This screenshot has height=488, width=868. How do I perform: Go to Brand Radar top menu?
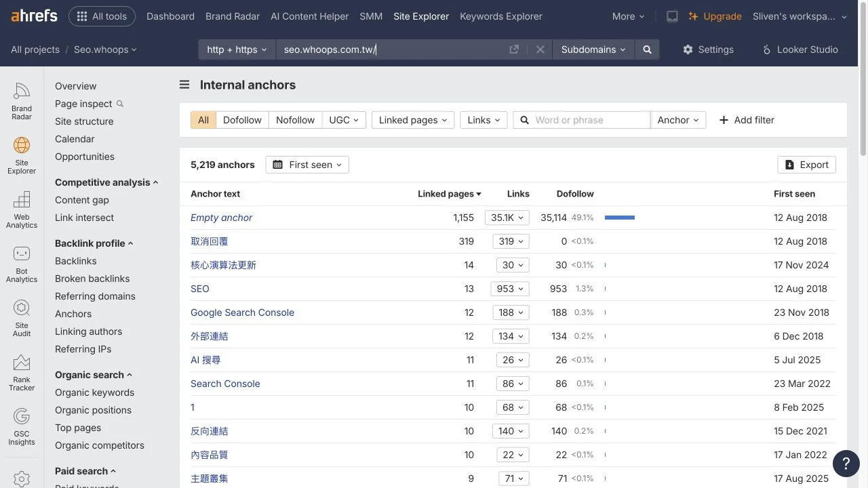pos(233,16)
